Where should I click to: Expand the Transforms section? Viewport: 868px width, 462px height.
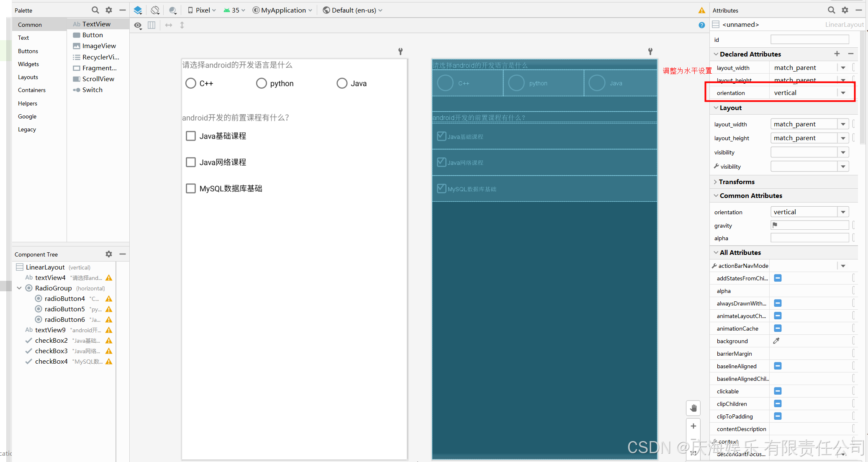[x=737, y=182]
